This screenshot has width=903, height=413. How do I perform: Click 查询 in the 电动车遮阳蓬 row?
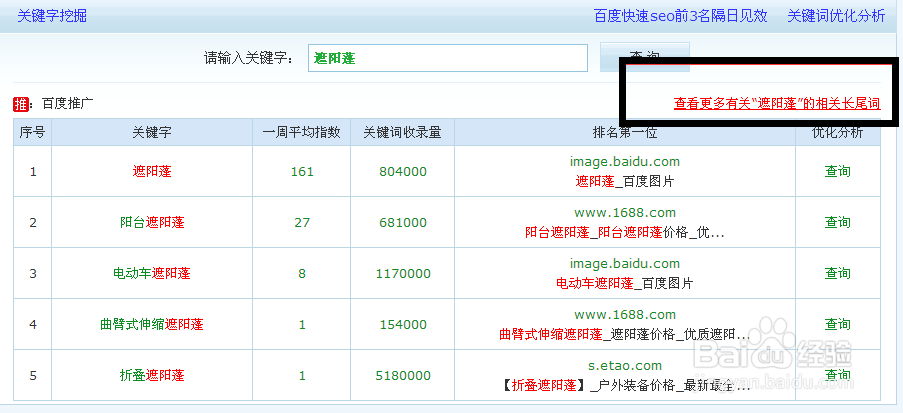[837, 273]
